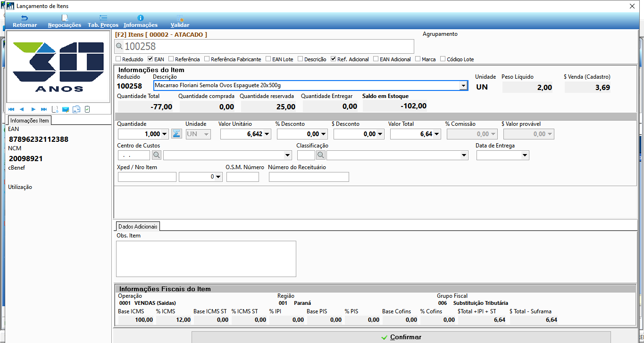Click the Confirmar button
The image size is (644, 343).
401,337
